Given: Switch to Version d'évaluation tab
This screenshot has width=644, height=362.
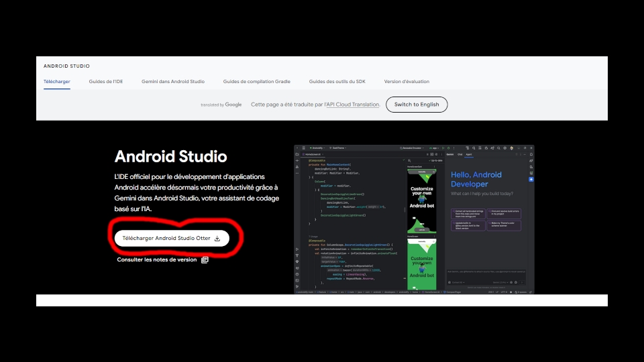Looking at the screenshot, I should tap(407, 82).
